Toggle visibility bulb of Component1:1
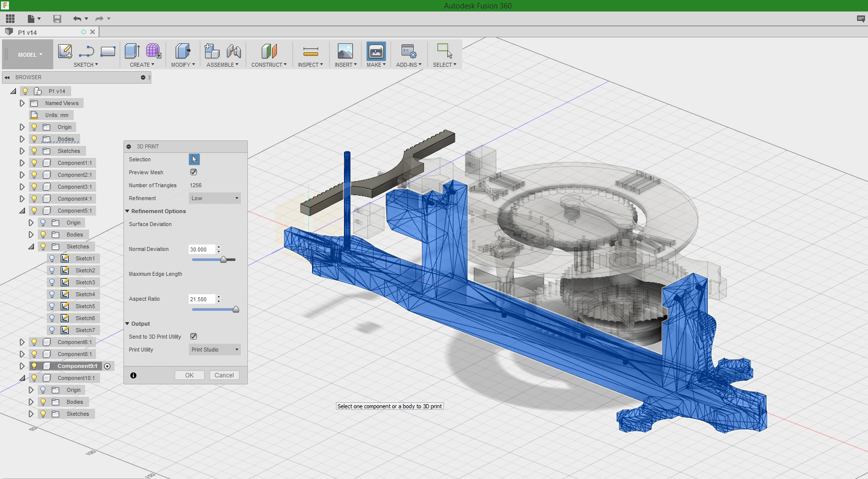The image size is (868, 479). click(x=34, y=163)
